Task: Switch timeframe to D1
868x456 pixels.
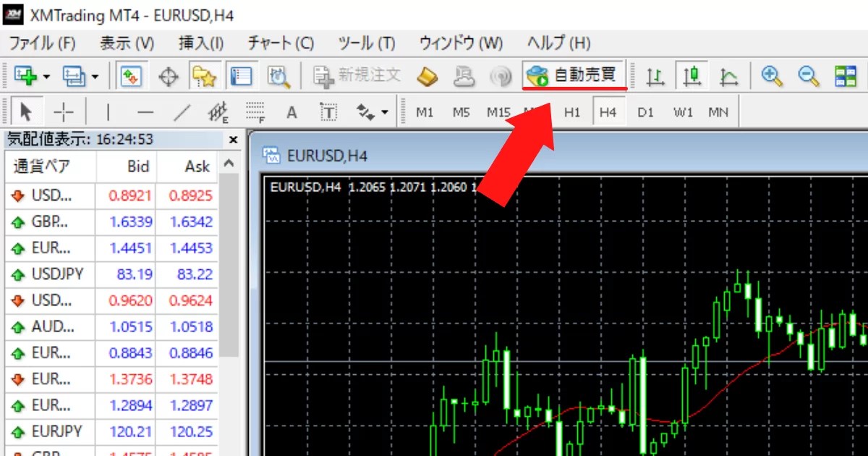Action: [645, 112]
